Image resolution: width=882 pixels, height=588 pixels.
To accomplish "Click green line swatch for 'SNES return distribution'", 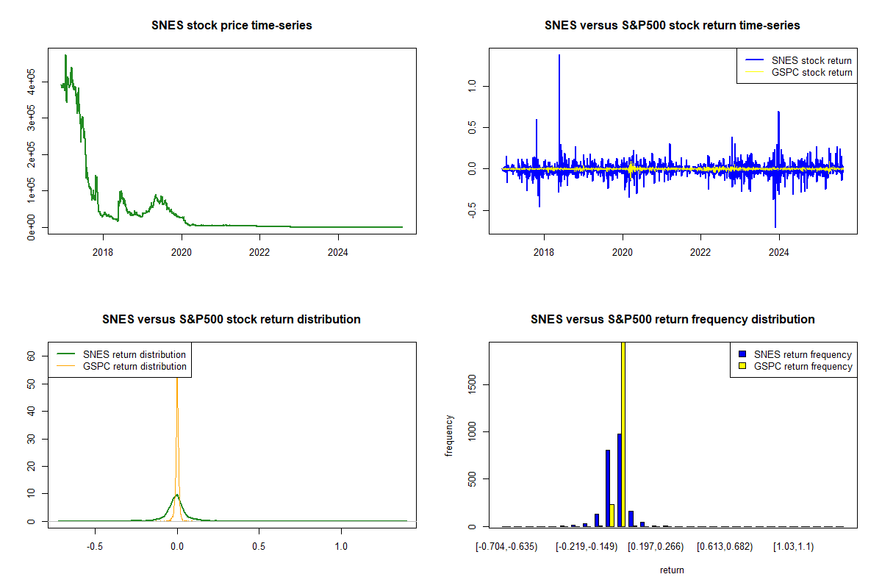I will pos(66,354).
